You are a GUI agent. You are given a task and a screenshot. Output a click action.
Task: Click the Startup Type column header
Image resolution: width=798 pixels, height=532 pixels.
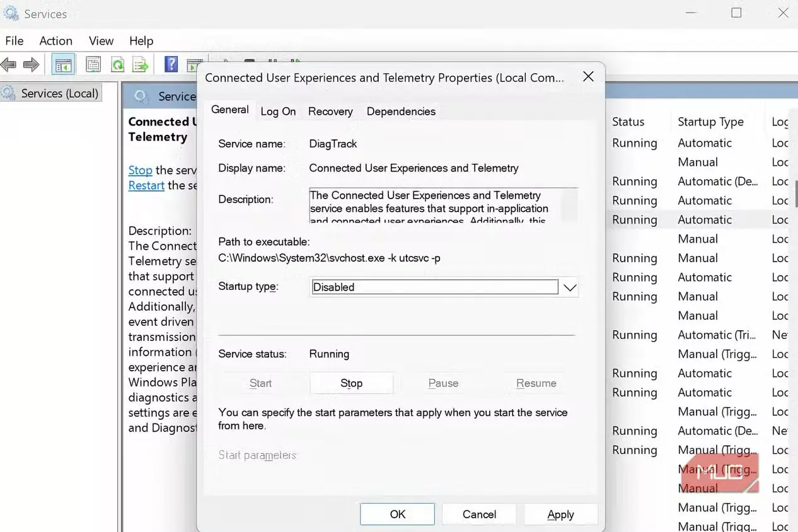pos(710,122)
